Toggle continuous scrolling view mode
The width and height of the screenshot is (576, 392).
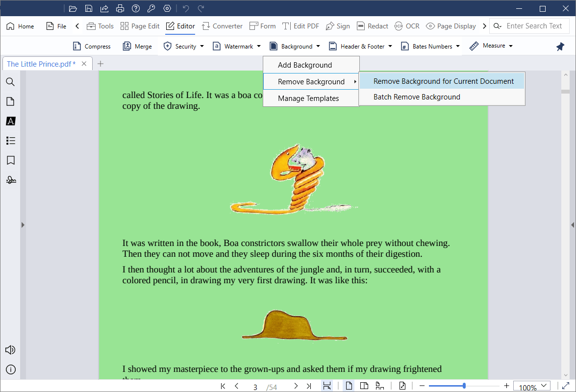coord(379,386)
